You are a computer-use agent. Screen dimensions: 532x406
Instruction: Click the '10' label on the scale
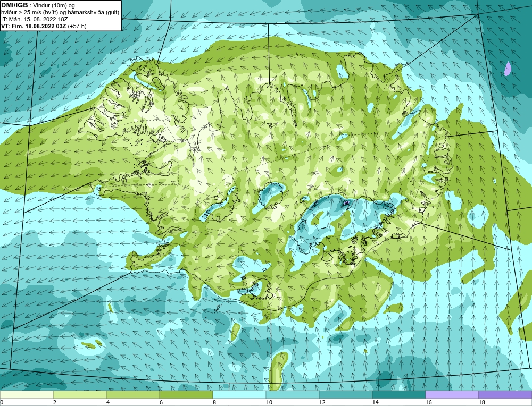tap(269, 403)
